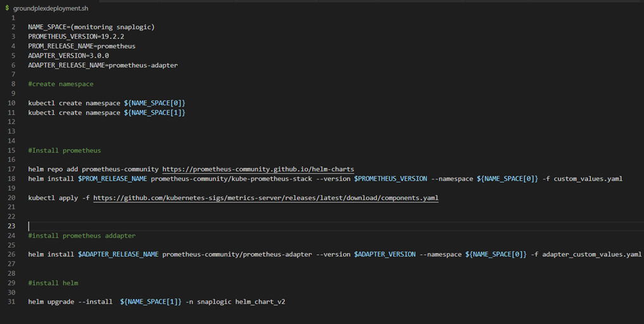Click the #install helm comment

tap(53, 283)
